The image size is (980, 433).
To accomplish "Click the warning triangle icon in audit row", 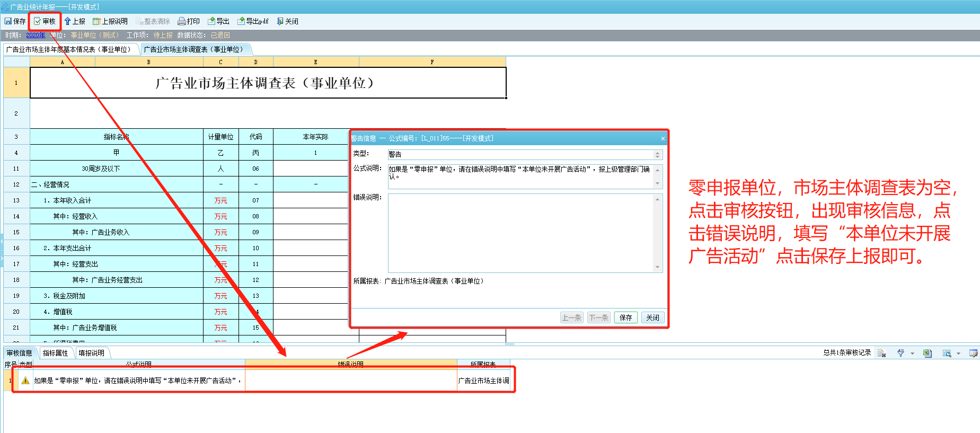I will (25, 381).
